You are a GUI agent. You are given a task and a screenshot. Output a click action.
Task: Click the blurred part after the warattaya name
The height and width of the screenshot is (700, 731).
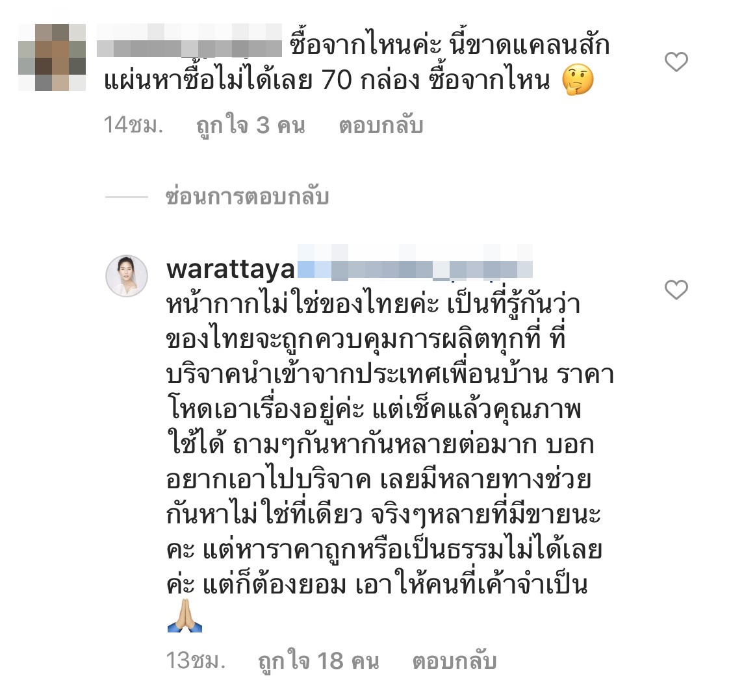[x=415, y=263]
